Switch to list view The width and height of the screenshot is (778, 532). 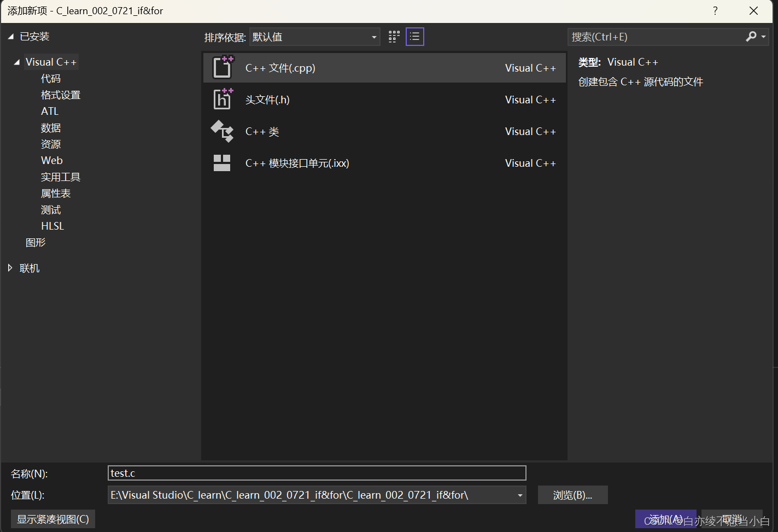tap(414, 36)
